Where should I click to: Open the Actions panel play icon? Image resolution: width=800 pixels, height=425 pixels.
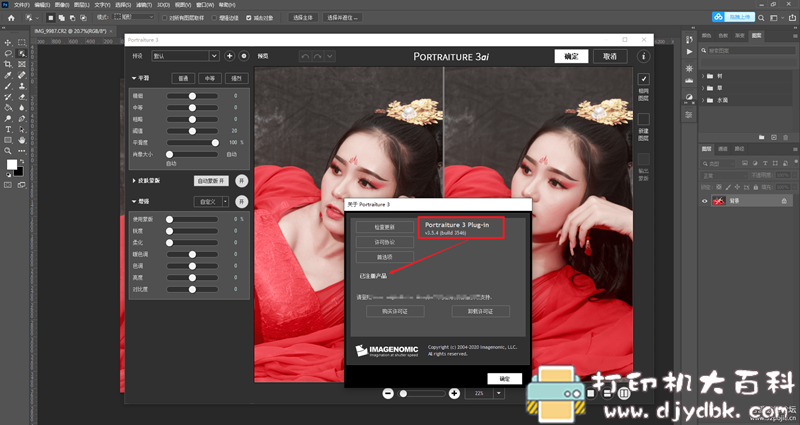[x=689, y=52]
